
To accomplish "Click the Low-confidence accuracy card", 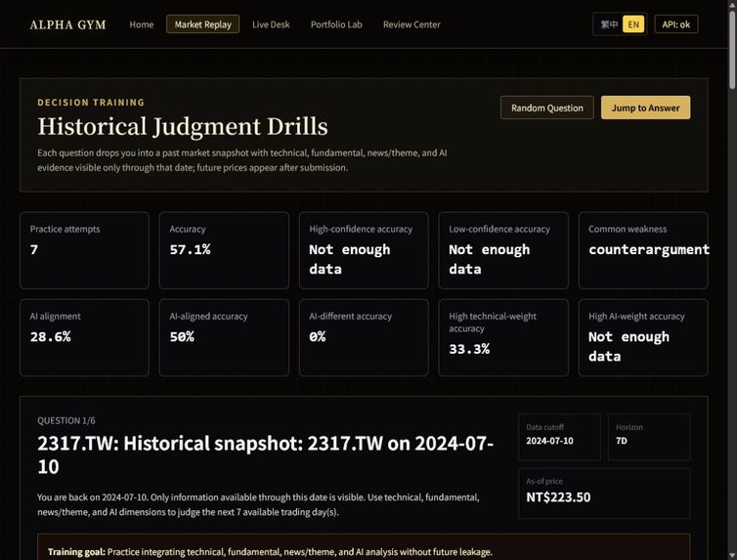I will pos(503,250).
